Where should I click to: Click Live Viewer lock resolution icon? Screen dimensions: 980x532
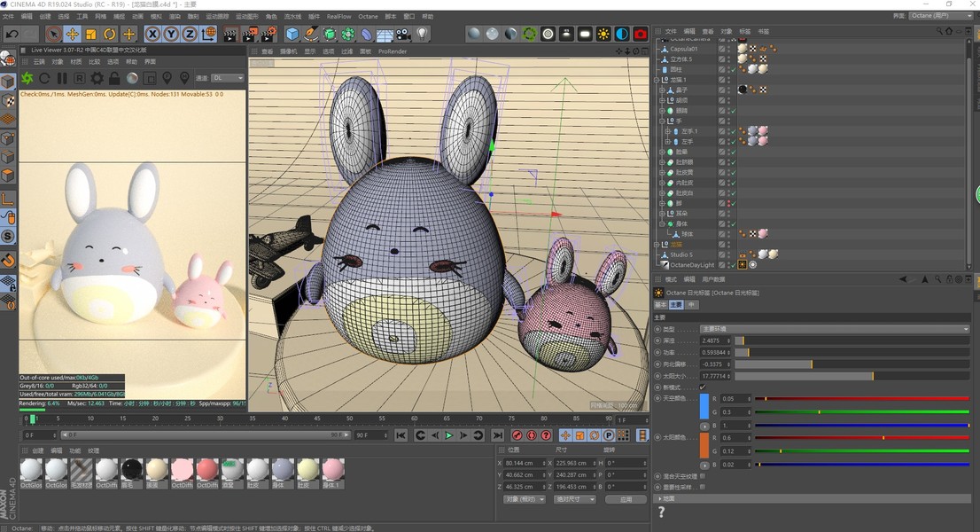(x=113, y=79)
